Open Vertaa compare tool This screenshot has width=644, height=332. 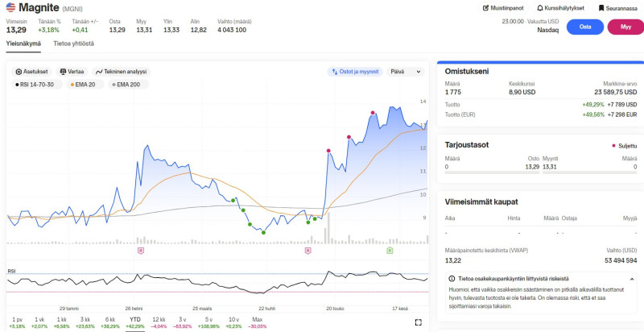(72, 72)
